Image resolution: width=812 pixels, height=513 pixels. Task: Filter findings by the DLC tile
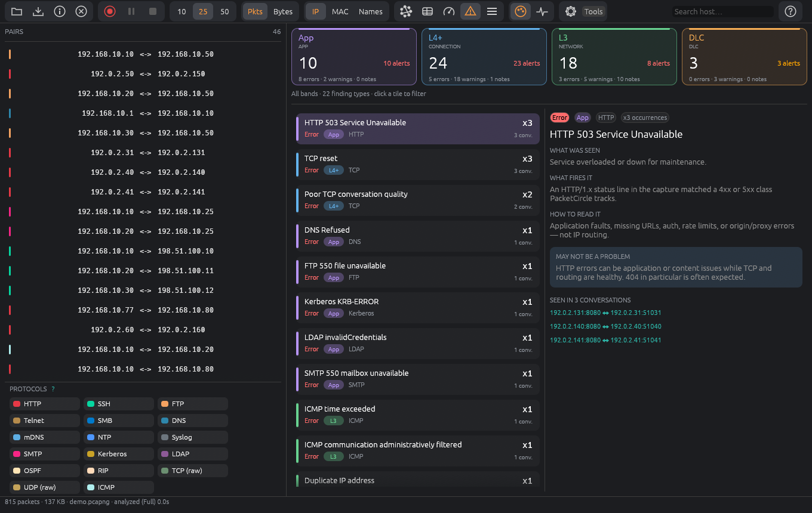pyautogui.click(x=745, y=57)
